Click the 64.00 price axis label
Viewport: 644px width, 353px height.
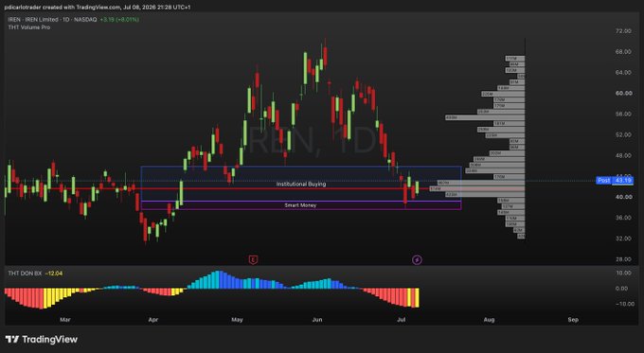(x=623, y=73)
